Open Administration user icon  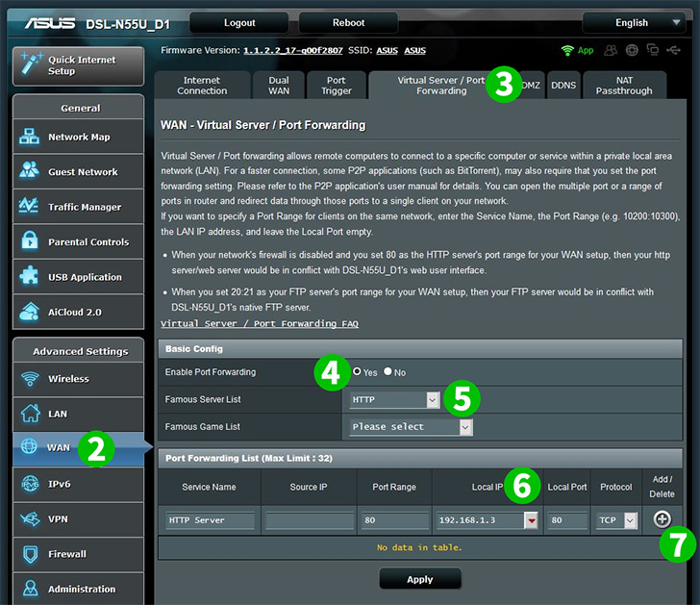(x=31, y=589)
